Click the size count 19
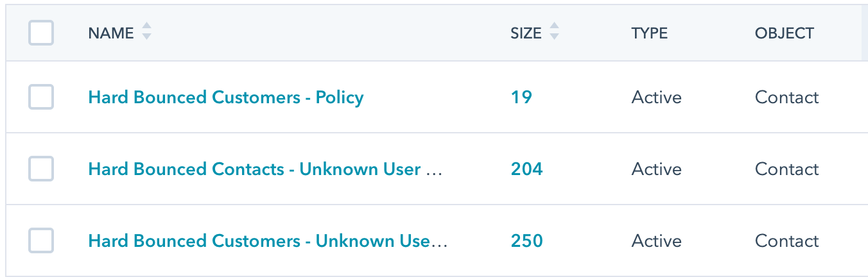This screenshot has width=868, height=277. click(x=521, y=97)
